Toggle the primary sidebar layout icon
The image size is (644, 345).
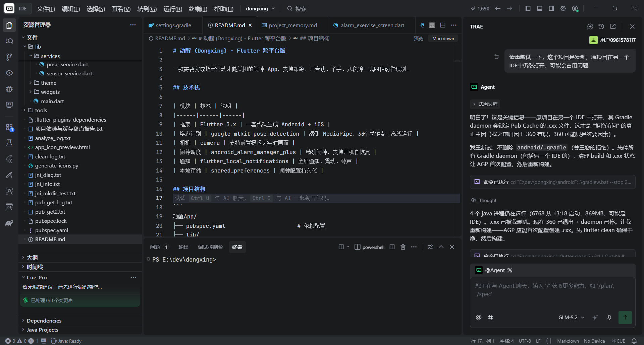[528, 8]
